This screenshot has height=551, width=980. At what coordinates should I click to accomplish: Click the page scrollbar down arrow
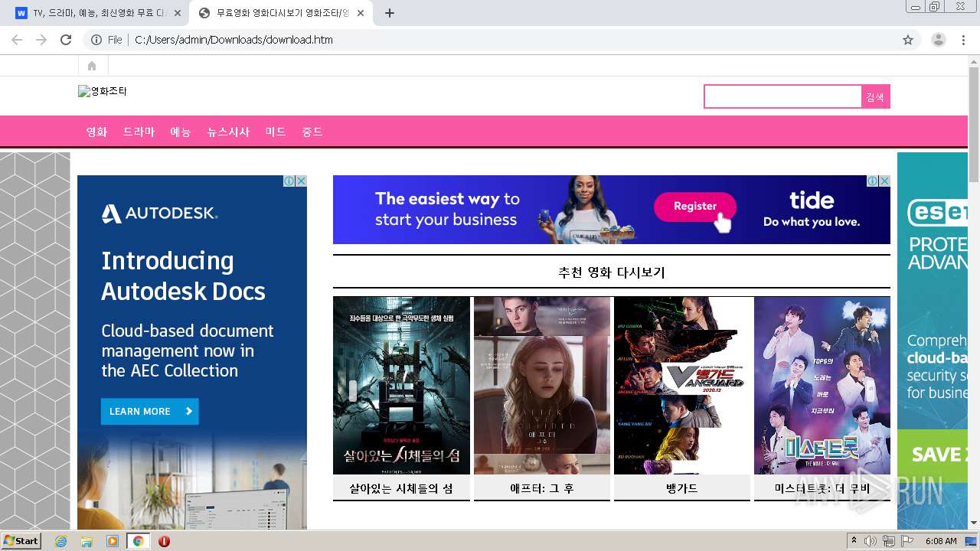pos(974,523)
